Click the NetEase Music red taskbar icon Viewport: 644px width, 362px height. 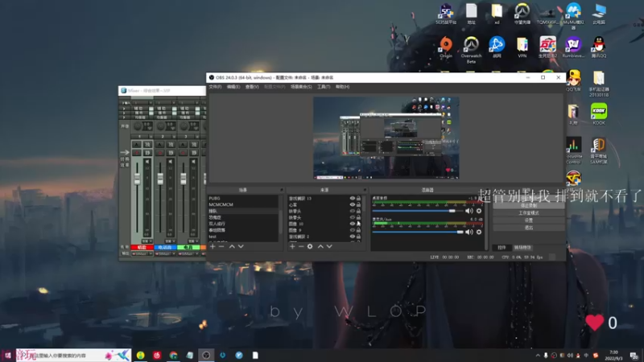(x=157, y=355)
